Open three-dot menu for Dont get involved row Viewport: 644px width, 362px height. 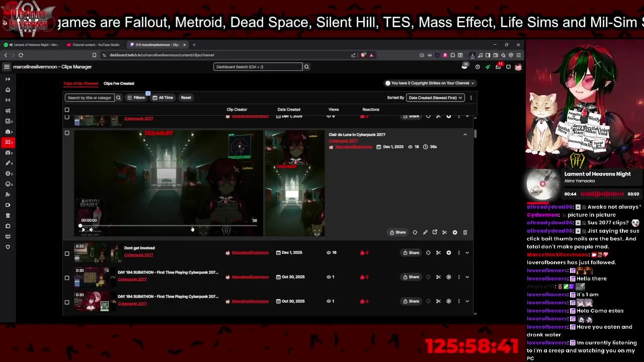tap(459, 252)
